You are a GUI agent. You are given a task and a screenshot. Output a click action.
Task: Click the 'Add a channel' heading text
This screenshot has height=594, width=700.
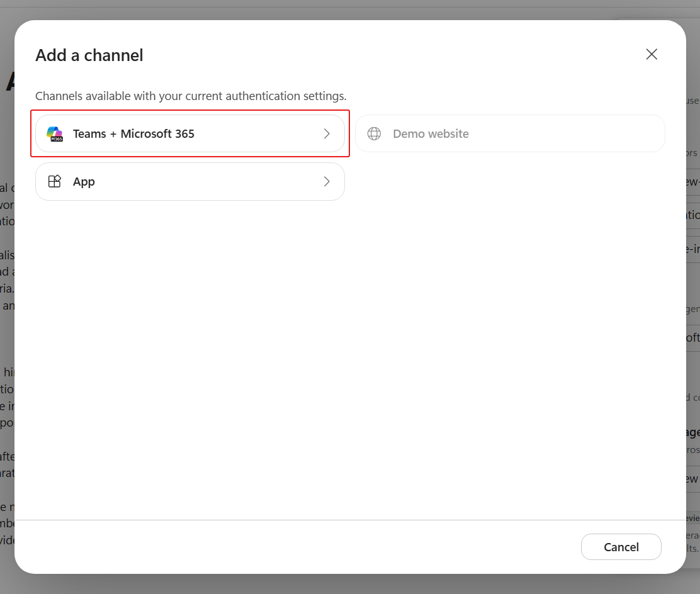[x=89, y=55]
